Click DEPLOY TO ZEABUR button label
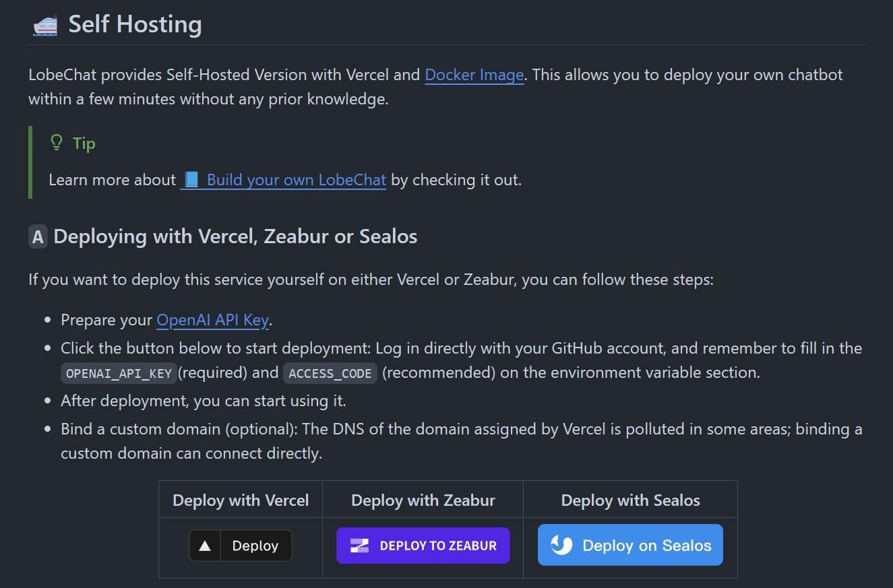Viewport: 893px width, 588px height. tap(438, 546)
